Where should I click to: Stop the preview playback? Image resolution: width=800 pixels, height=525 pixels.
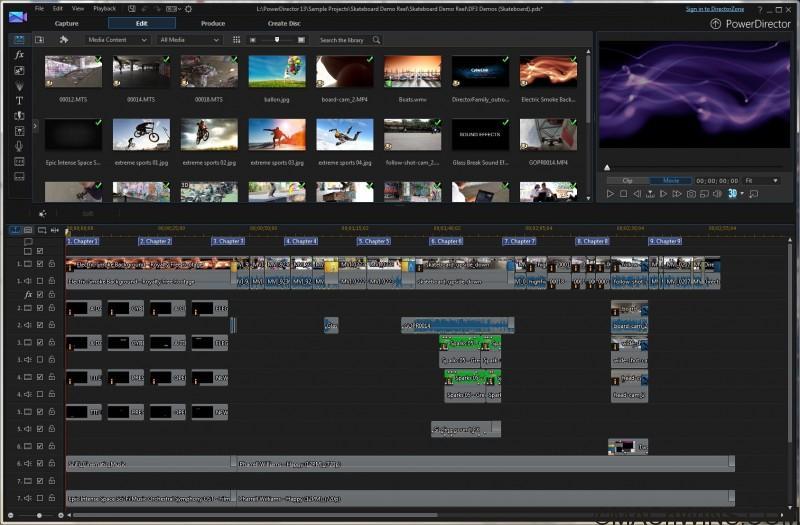point(623,194)
